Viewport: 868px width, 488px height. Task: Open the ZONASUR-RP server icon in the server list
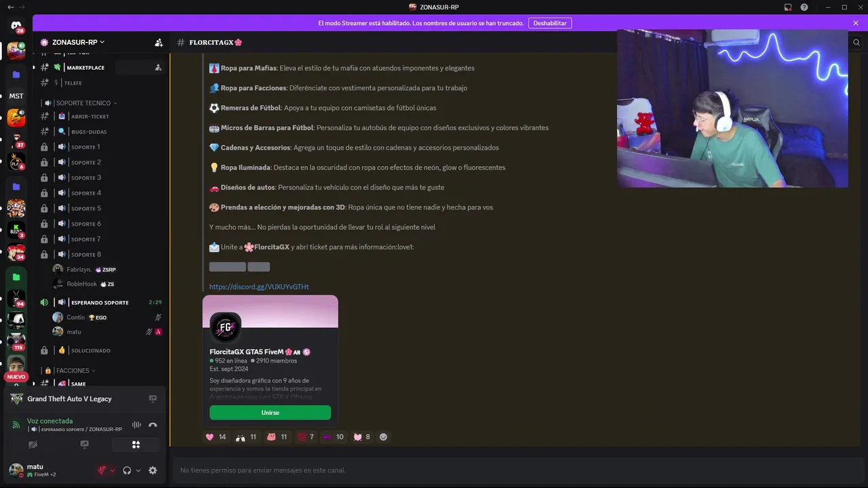pos(16,50)
